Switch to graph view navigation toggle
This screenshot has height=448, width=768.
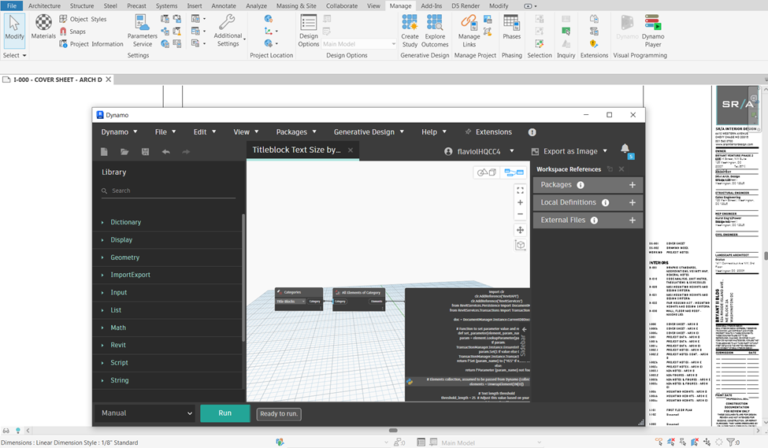[x=514, y=172]
